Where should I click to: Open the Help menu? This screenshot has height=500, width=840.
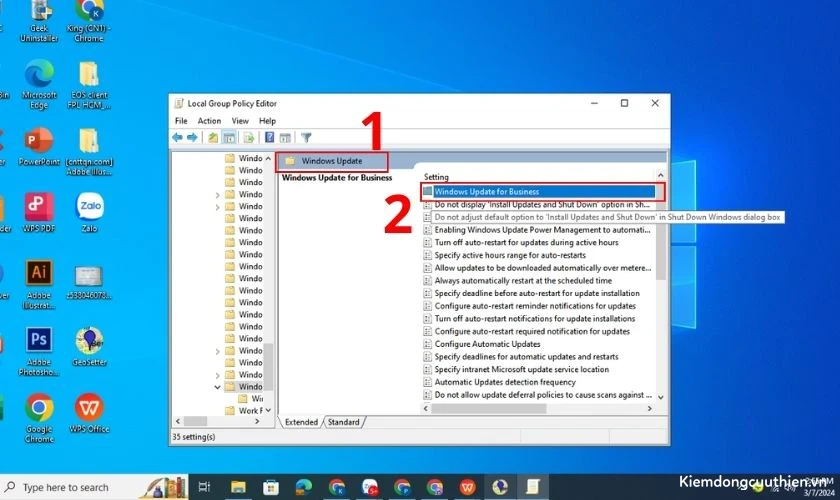(x=267, y=121)
